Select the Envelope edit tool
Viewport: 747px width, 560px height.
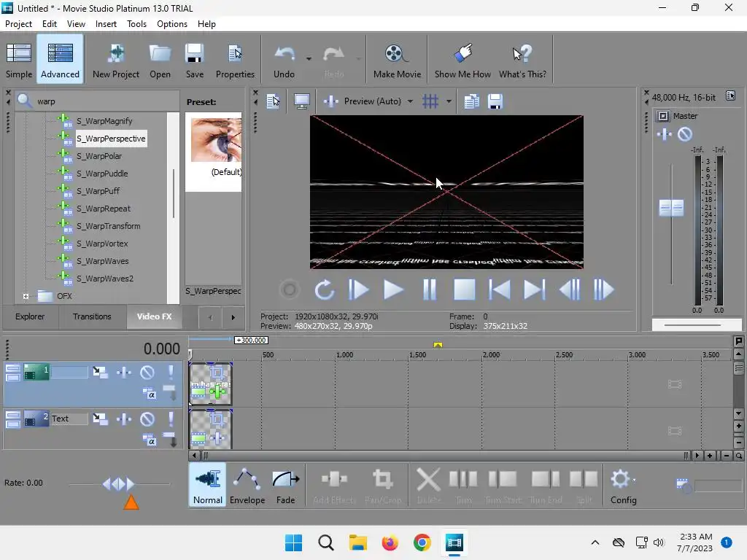247,485
